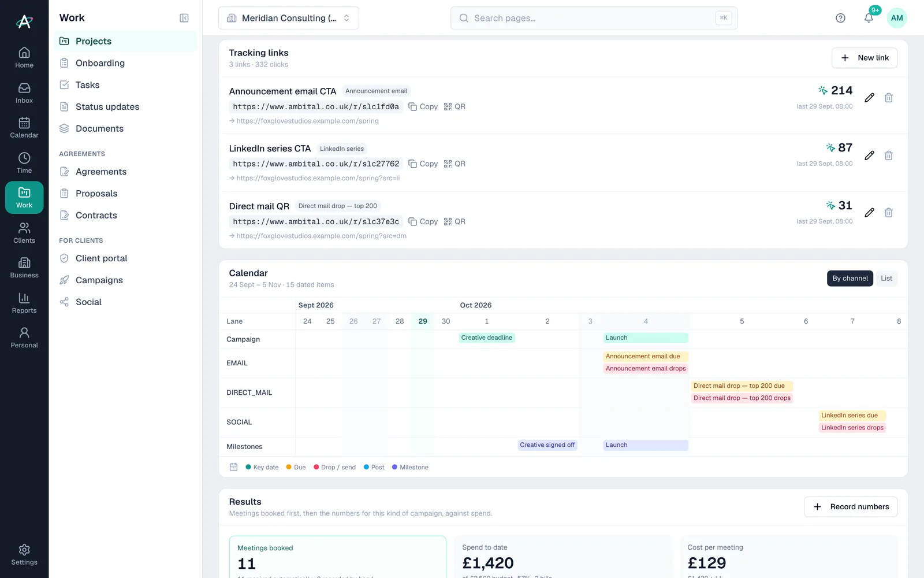This screenshot has width=924, height=578.
Task: Select LinkedIn series due event
Action: (x=852, y=416)
